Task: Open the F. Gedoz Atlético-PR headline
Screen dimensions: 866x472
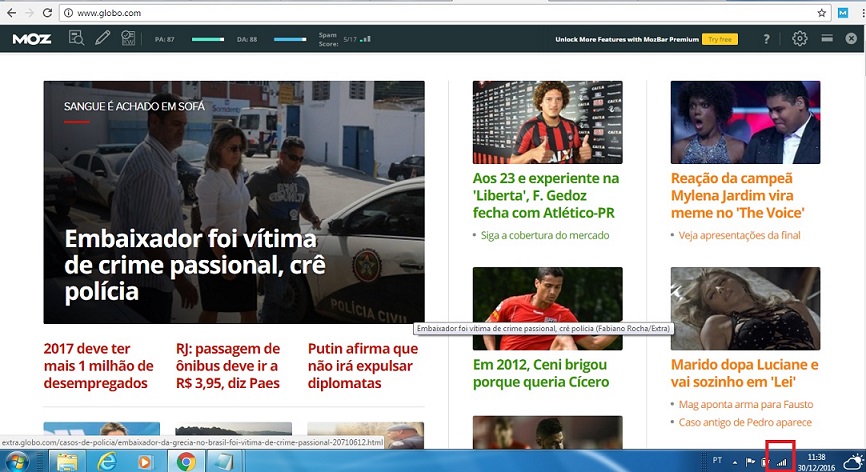Action: pyautogui.click(x=546, y=195)
